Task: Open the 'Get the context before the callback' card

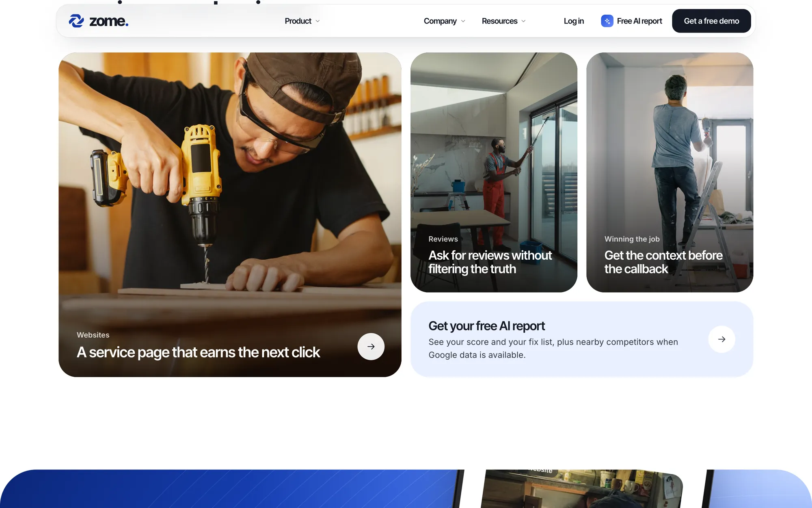Action: [669, 172]
